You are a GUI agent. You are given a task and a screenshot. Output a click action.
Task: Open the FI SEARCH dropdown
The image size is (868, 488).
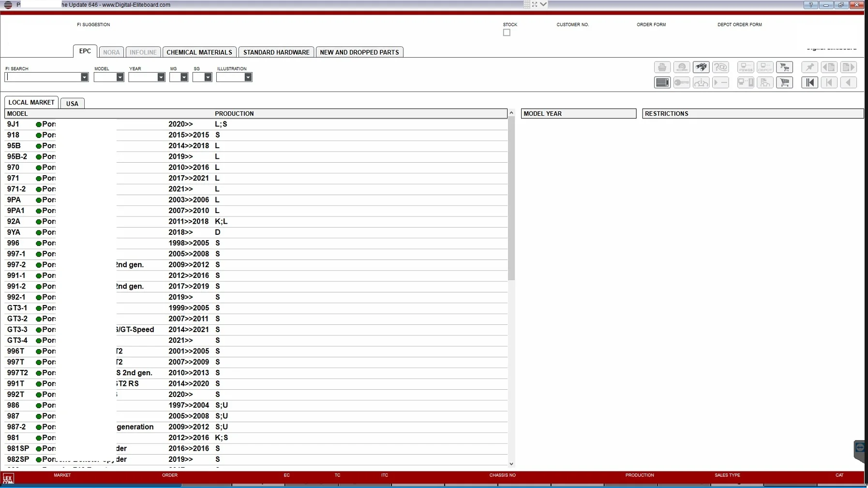pos(84,77)
